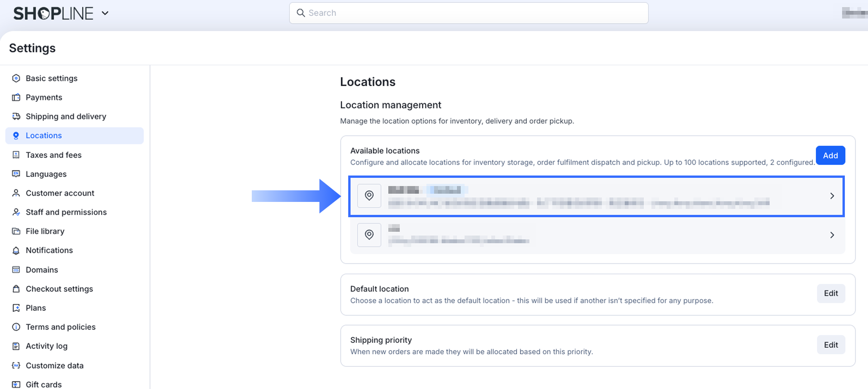Image resolution: width=868 pixels, height=389 pixels.
Task: Open Taxes and fees settings
Action: (53, 155)
